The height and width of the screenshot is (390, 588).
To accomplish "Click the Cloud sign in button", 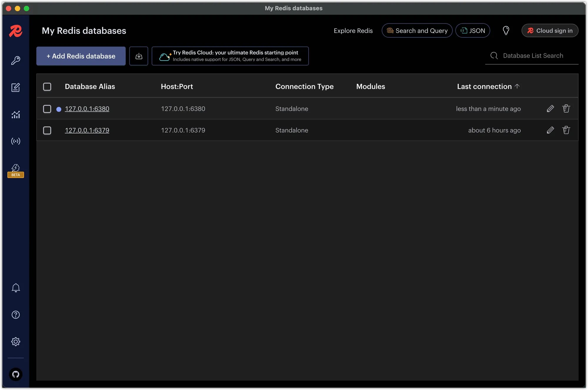I will [550, 31].
